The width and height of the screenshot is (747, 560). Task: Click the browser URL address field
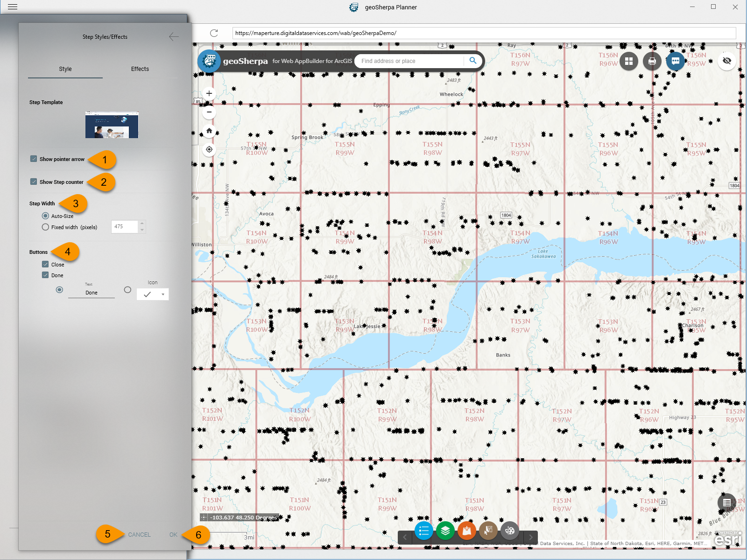pyautogui.click(x=484, y=33)
